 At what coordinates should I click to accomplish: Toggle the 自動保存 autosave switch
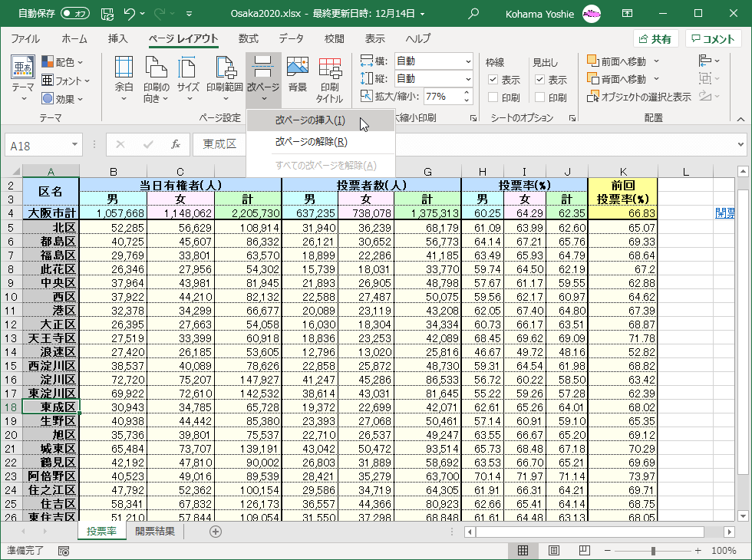[74, 14]
